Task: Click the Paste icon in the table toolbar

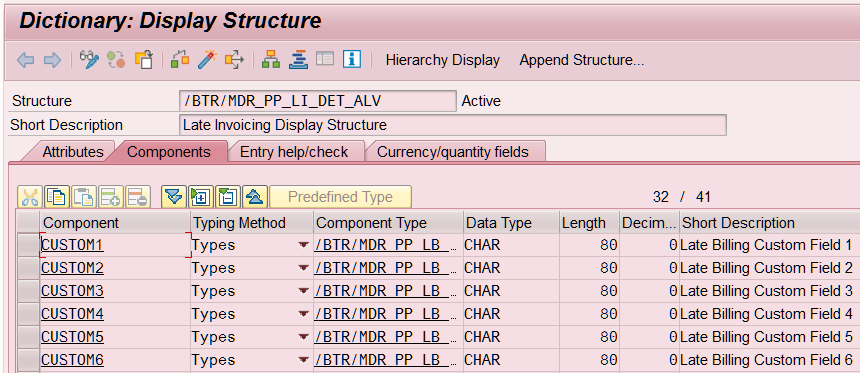Action: [x=83, y=197]
